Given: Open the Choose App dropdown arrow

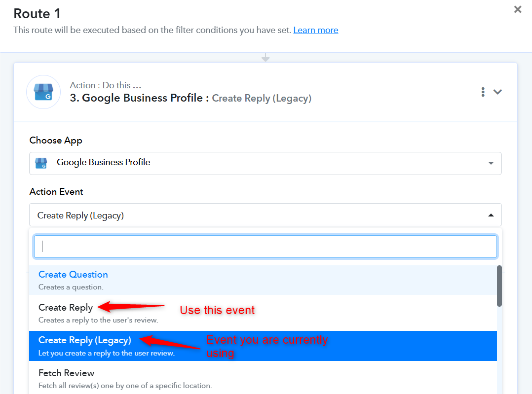Looking at the screenshot, I should 491,163.
